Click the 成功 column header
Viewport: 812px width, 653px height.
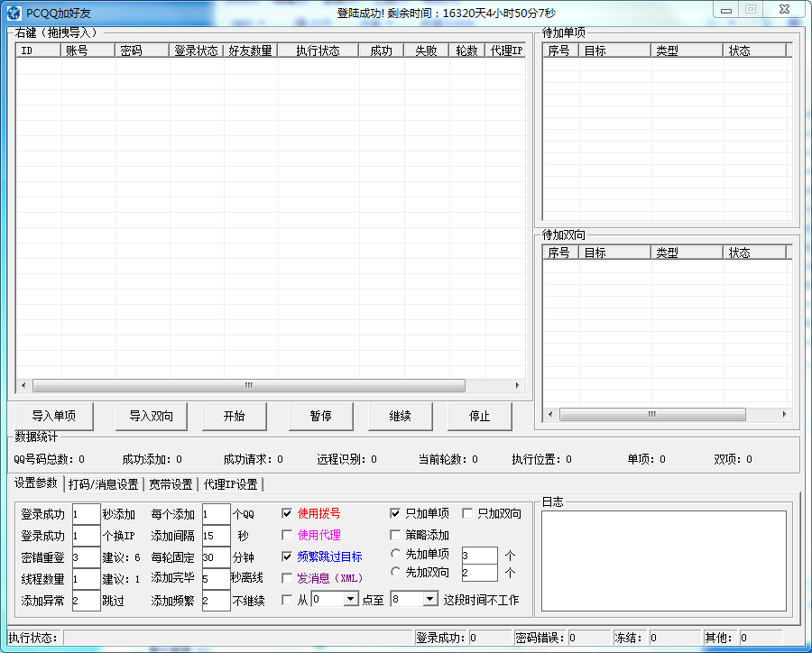(x=381, y=51)
